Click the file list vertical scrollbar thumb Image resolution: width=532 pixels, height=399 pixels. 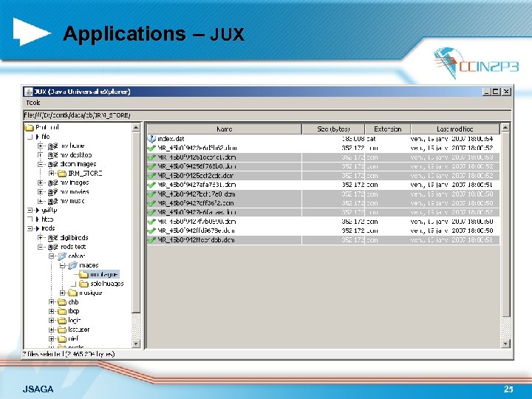[x=505, y=225]
